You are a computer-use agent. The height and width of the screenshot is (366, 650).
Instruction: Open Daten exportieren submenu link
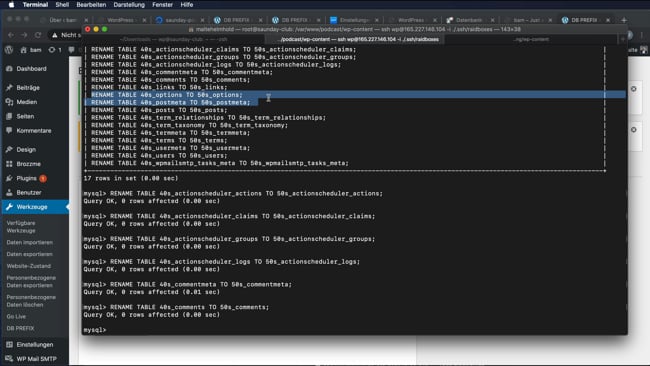click(29, 254)
